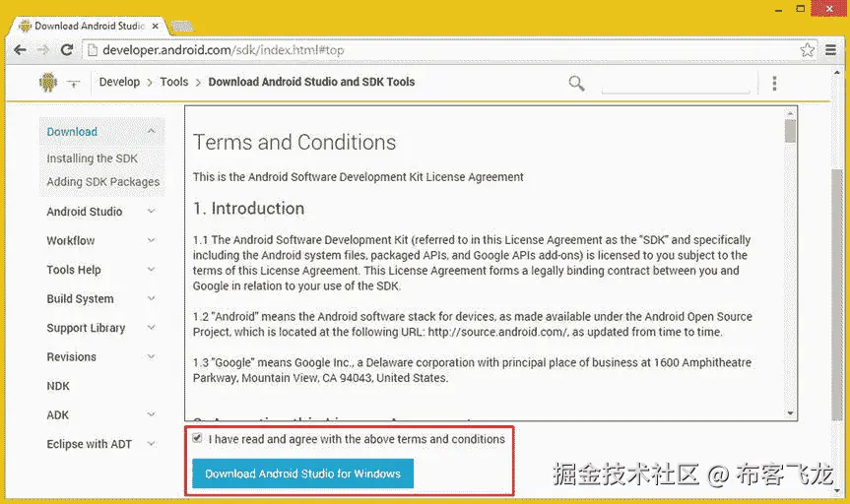This screenshot has width=850, height=504.
Task: Select the Download Android Studio browser tab
Action: pos(90,26)
